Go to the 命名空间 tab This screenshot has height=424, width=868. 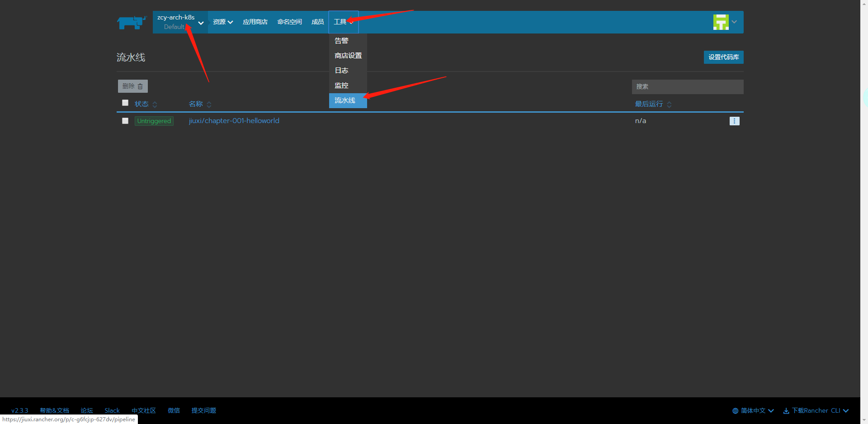point(289,22)
